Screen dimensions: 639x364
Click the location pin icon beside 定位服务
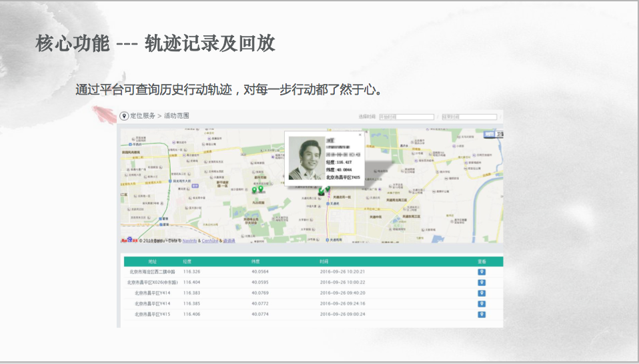click(124, 116)
